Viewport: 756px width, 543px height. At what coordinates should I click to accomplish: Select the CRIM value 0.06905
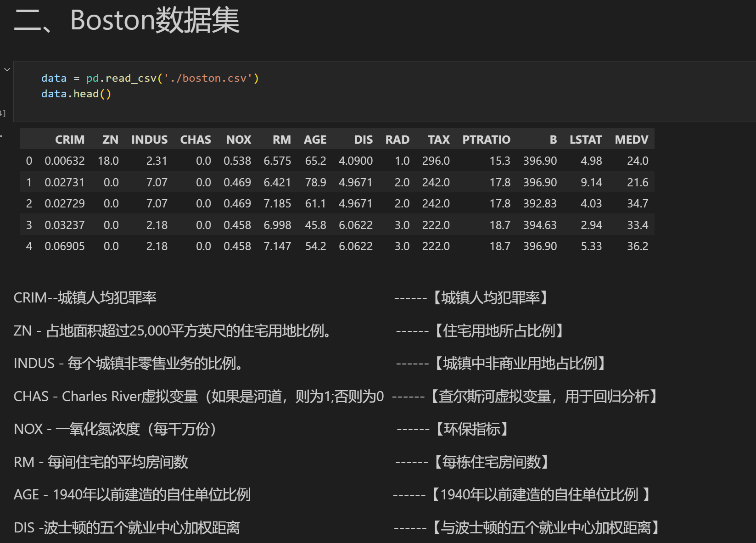coord(65,246)
